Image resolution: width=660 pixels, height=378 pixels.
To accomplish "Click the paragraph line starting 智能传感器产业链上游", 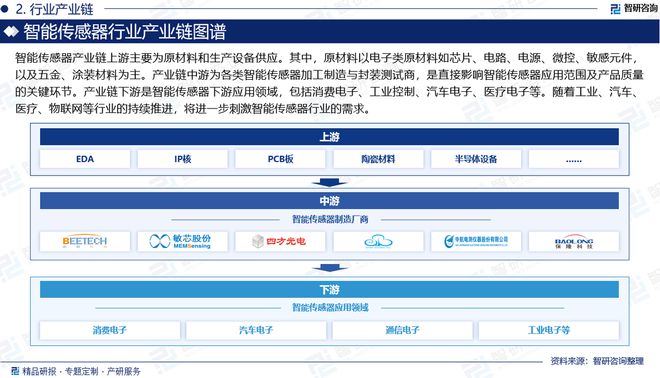I will (327, 58).
